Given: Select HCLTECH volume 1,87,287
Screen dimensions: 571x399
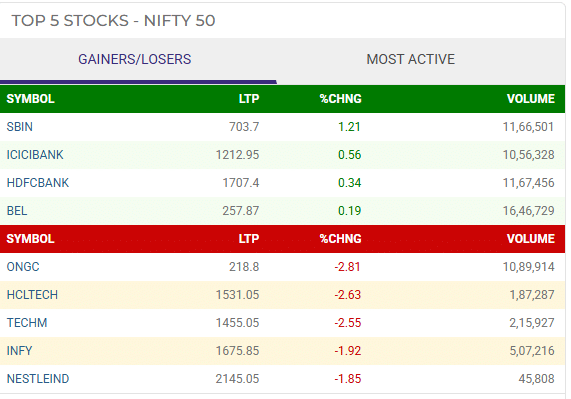Looking at the screenshot, I should [532, 295].
